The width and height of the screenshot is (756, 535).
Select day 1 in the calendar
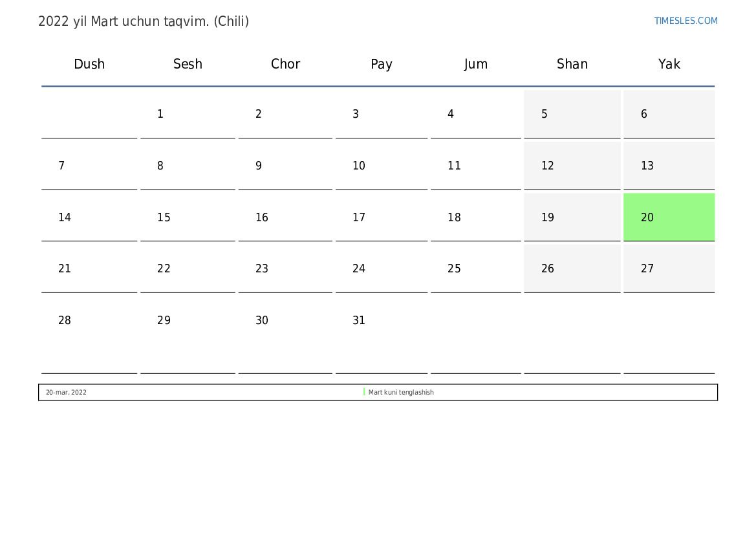click(x=160, y=115)
